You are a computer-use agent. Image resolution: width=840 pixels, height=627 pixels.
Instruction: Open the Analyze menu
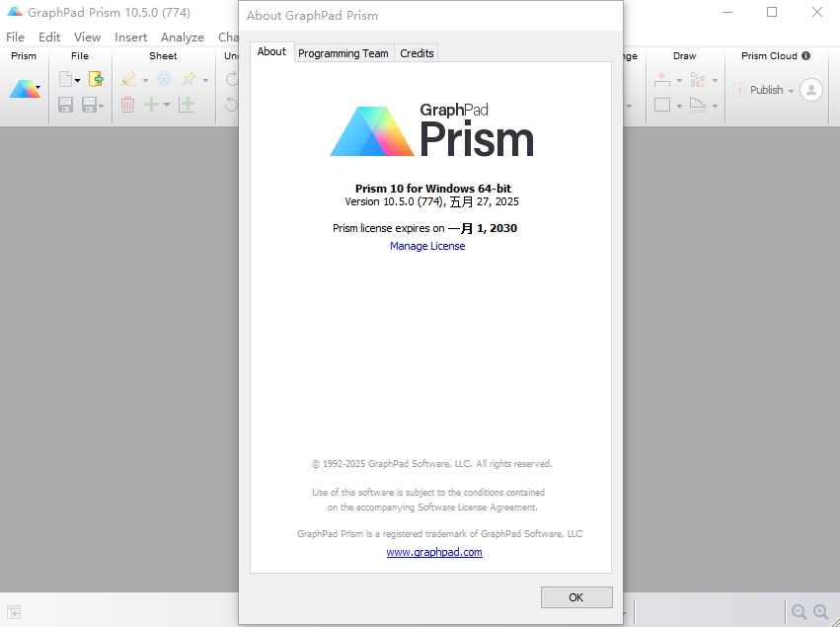coord(183,37)
